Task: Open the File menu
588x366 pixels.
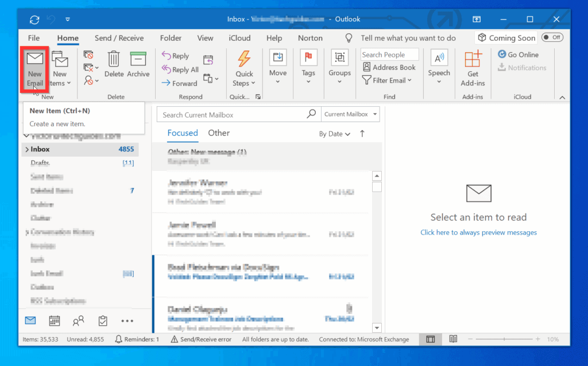Action: click(34, 38)
